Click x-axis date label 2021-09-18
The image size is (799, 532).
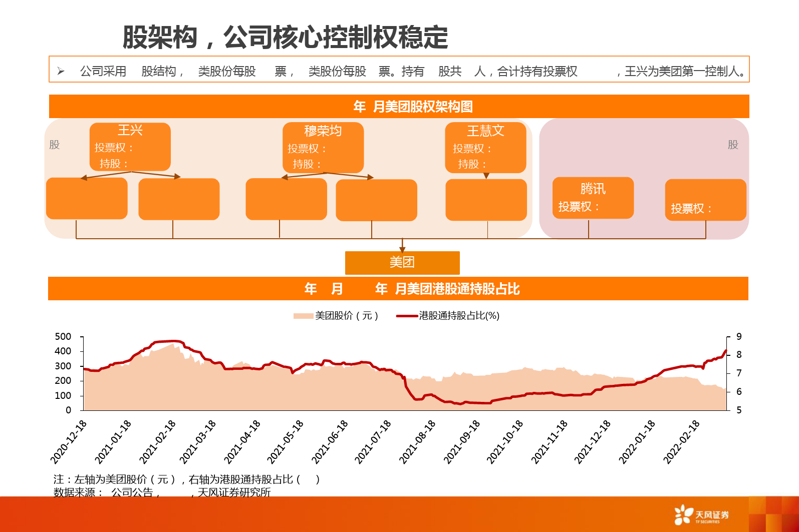coord(462,442)
